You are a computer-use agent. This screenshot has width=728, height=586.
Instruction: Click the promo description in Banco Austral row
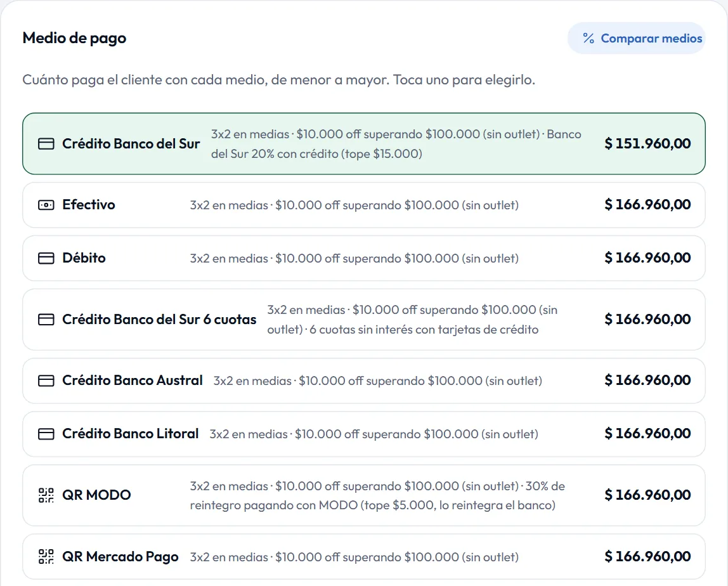[378, 381]
